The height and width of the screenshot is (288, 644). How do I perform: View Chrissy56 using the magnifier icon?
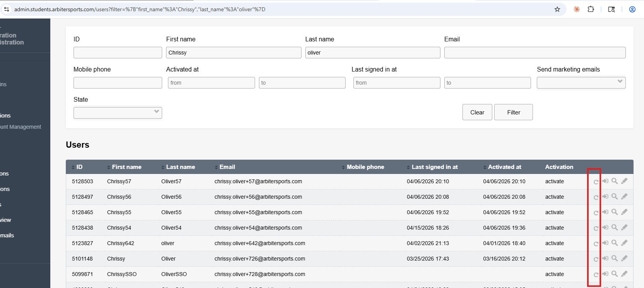click(x=615, y=196)
